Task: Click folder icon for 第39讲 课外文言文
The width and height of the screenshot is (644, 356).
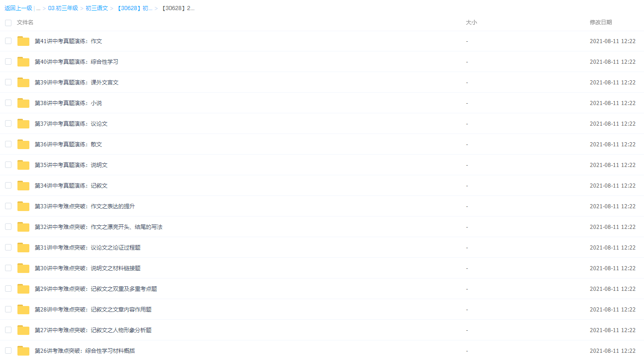Action: click(x=23, y=83)
